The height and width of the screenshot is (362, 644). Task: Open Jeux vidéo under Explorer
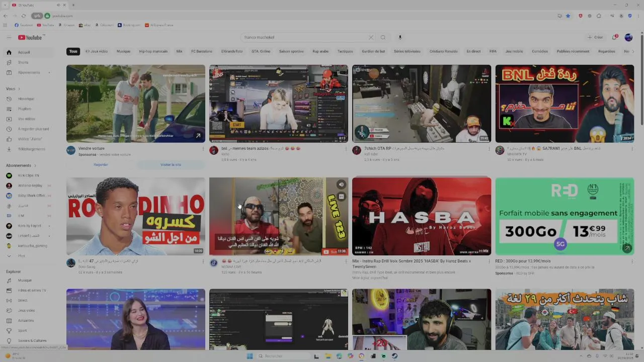[28, 310]
